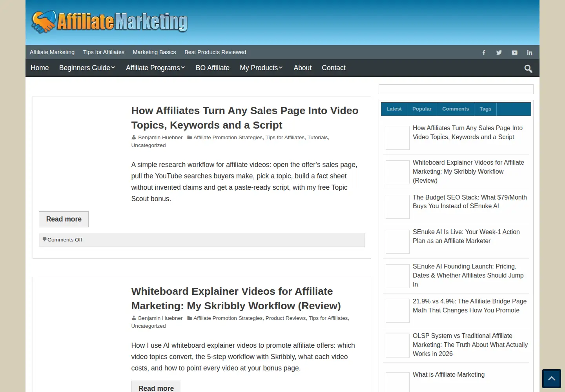Open sidebar post 'SEnuke AI Is Live'
The height and width of the screenshot is (392, 565).
coord(466,236)
